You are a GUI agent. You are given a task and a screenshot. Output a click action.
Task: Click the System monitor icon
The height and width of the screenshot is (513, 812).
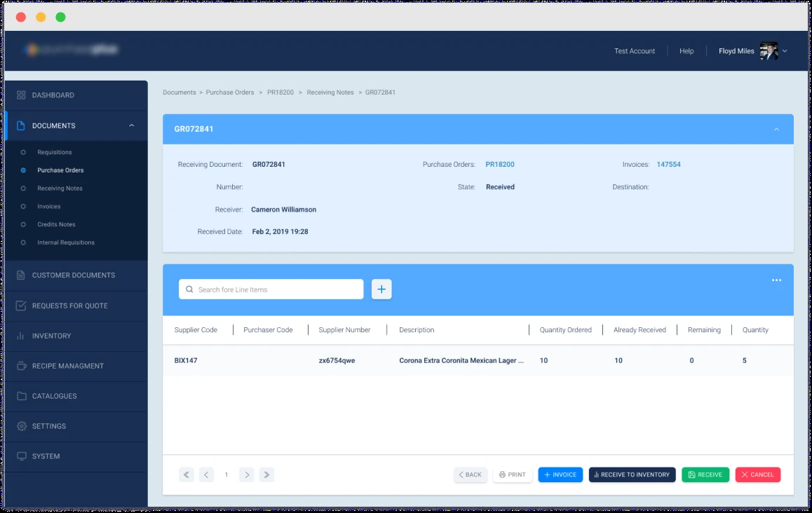[21, 456]
